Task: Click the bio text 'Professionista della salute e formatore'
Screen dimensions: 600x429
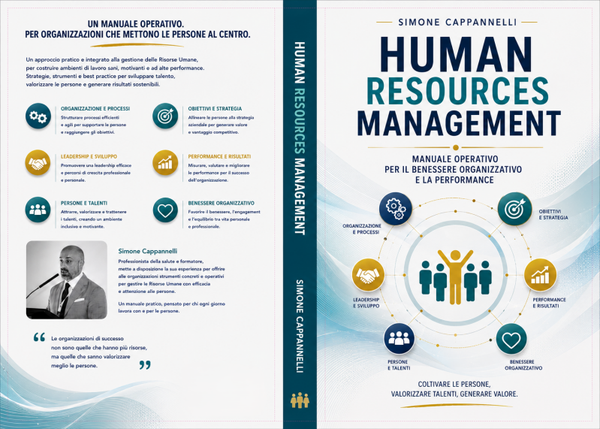Action: 161,261
